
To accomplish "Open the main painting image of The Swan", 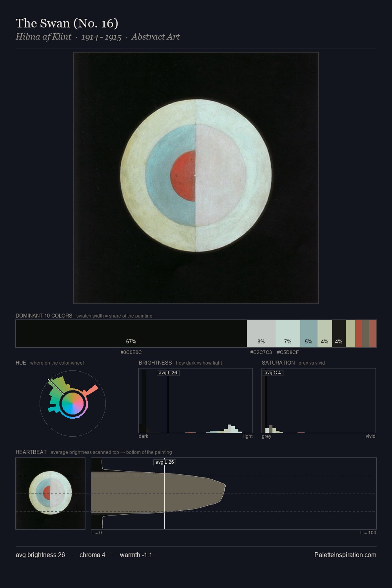I will point(196,178).
